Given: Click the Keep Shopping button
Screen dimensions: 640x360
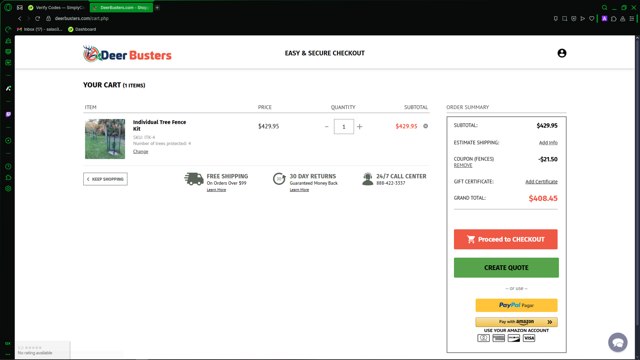Looking at the screenshot, I should click(105, 179).
